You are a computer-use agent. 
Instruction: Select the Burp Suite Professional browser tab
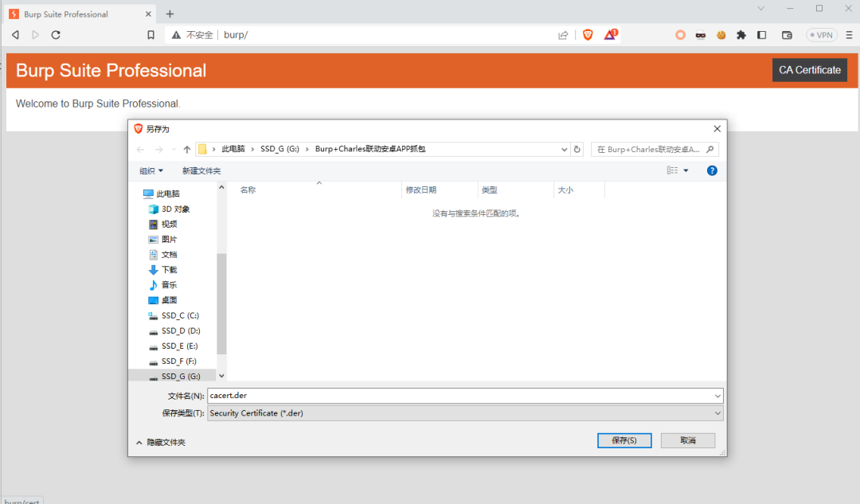80,14
